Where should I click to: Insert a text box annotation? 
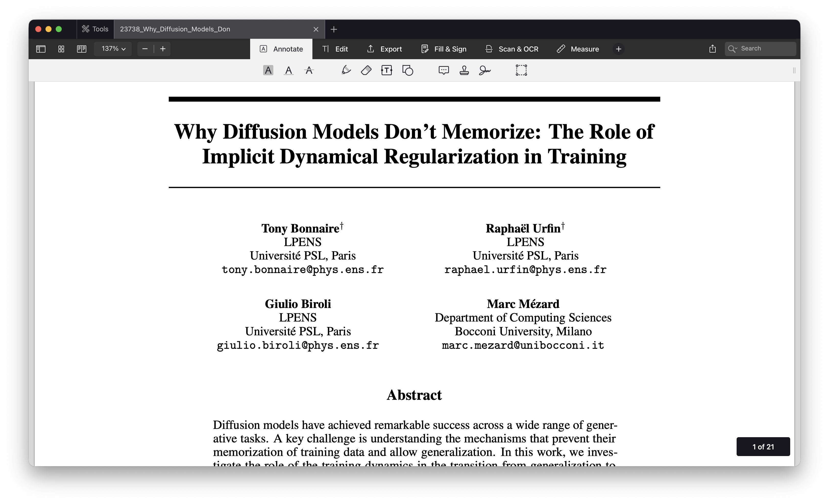[x=387, y=70]
